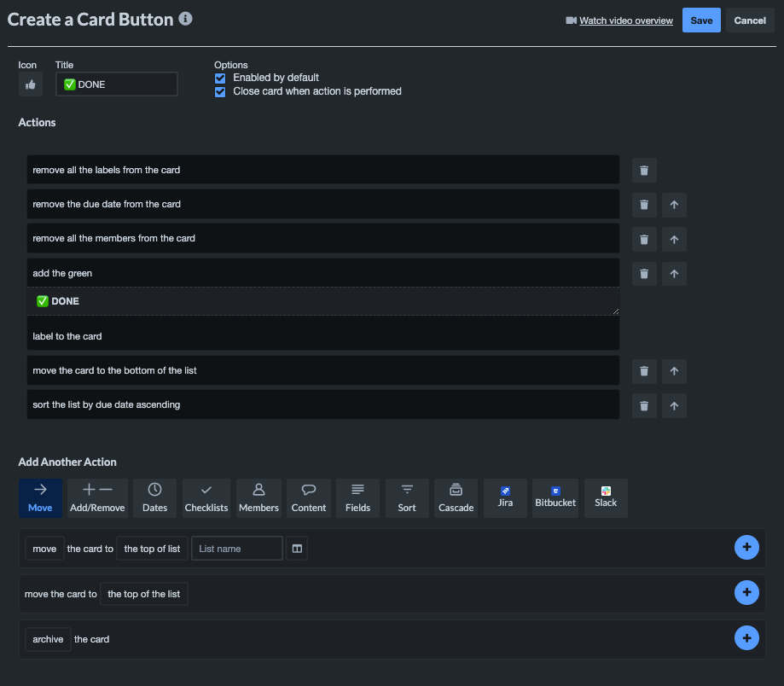
Task: Click the 'remove all the members from the card' action
Action: 323,238
